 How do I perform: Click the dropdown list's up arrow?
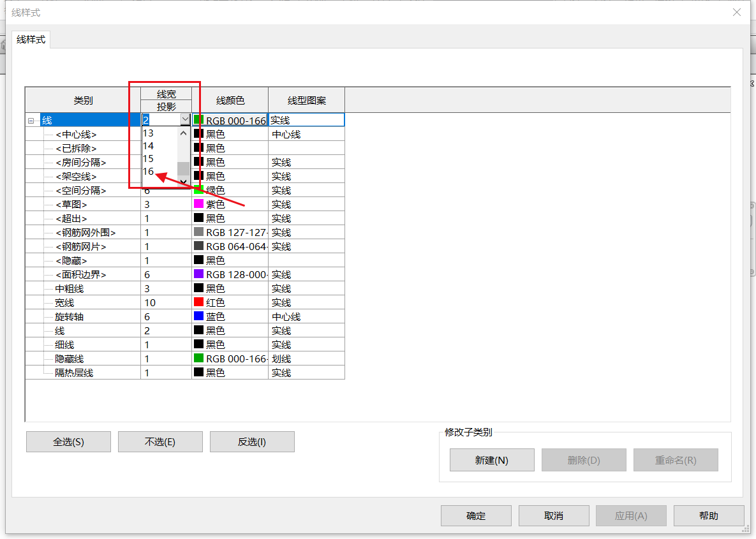183,133
